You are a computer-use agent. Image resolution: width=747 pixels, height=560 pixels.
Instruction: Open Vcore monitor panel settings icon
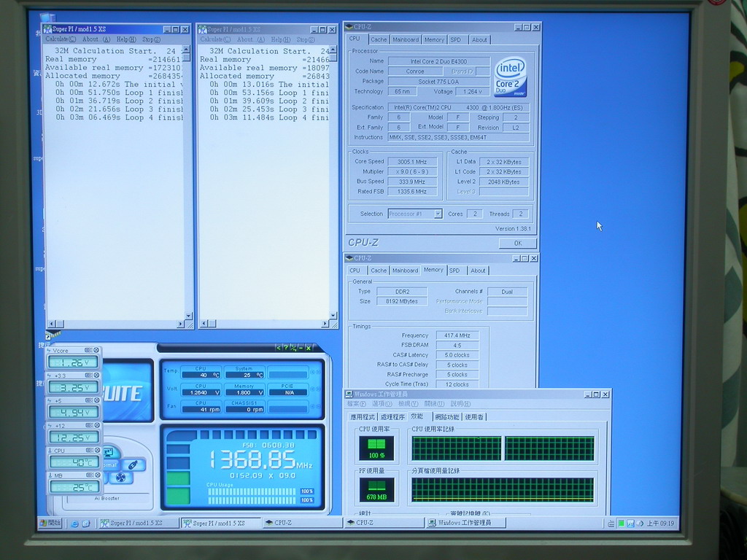pyautogui.click(x=88, y=350)
